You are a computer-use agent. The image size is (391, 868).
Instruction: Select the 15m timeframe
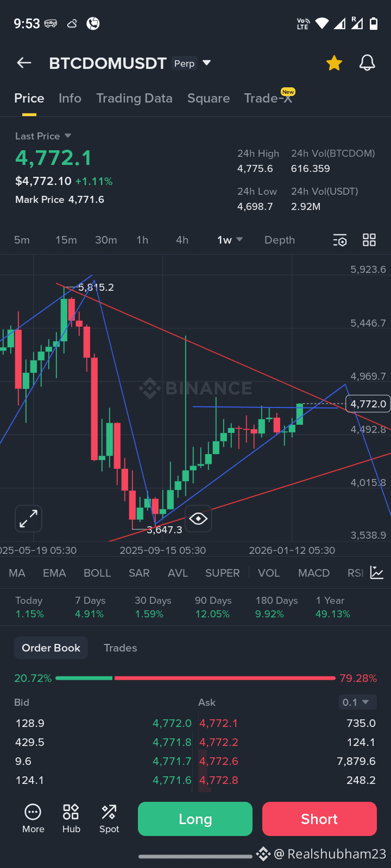(66, 240)
